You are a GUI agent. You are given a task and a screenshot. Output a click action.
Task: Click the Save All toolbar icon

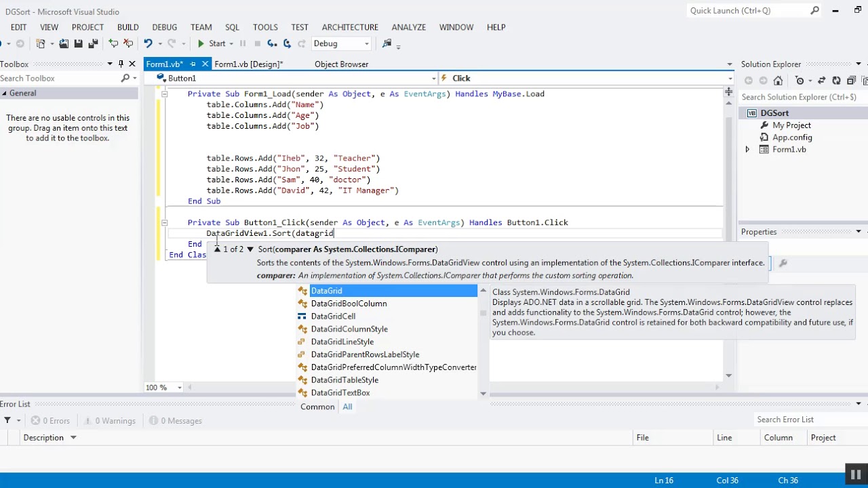[x=93, y=43]
